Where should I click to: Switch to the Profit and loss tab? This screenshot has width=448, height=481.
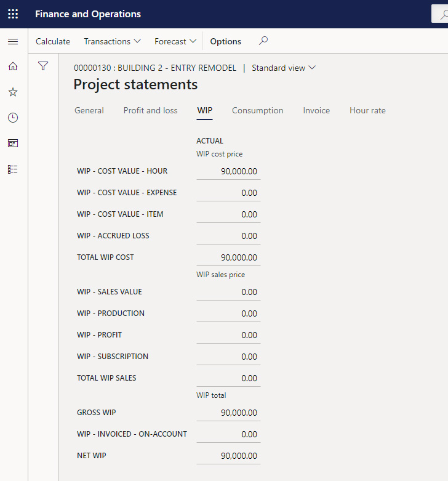(x=150, y=110)
